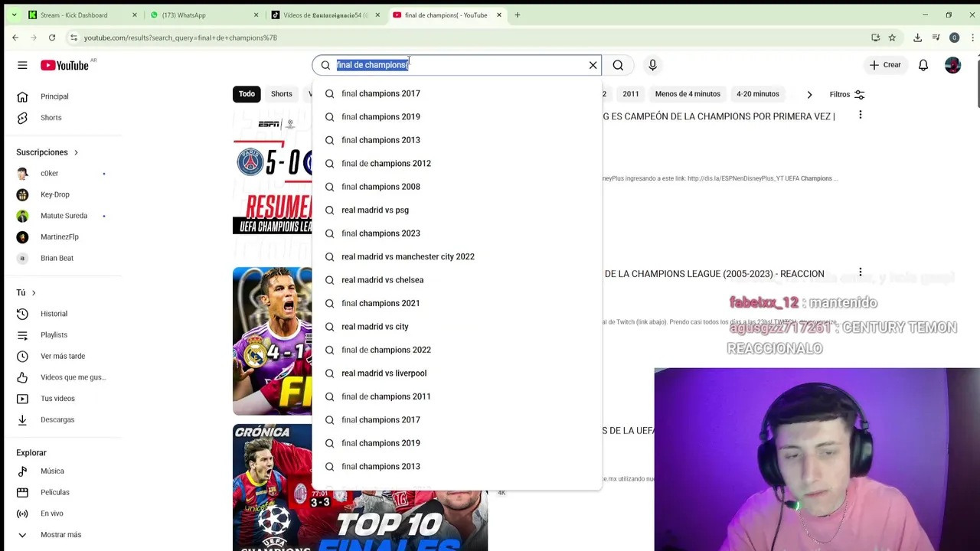Choose suggestion real madrid vs chelsea
The width and height of the screenshot is (980, 551).
coord(457,280)
